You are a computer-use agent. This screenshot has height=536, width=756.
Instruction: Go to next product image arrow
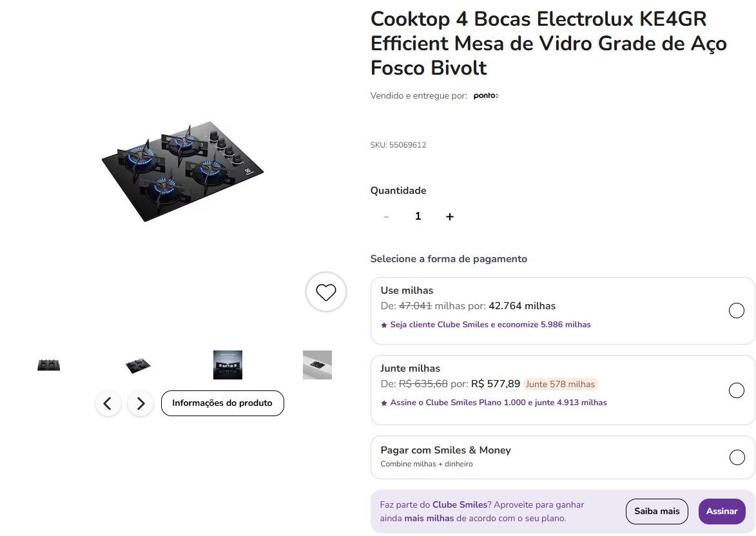141,403
